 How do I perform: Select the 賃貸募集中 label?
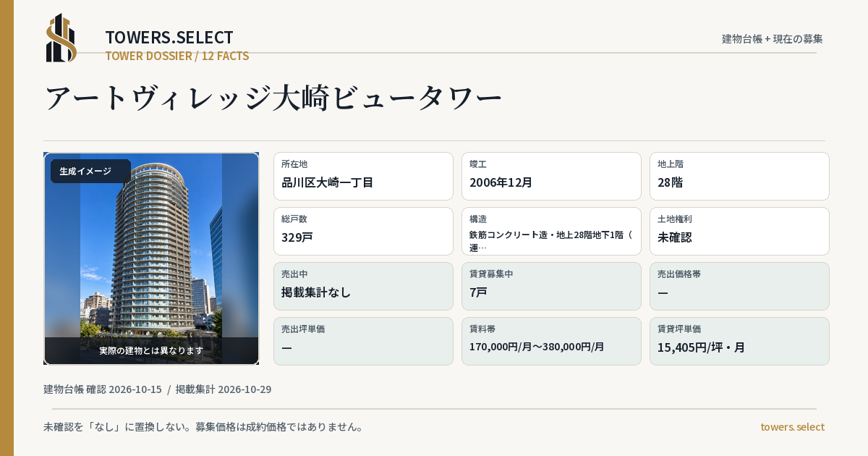coord(491,274)
